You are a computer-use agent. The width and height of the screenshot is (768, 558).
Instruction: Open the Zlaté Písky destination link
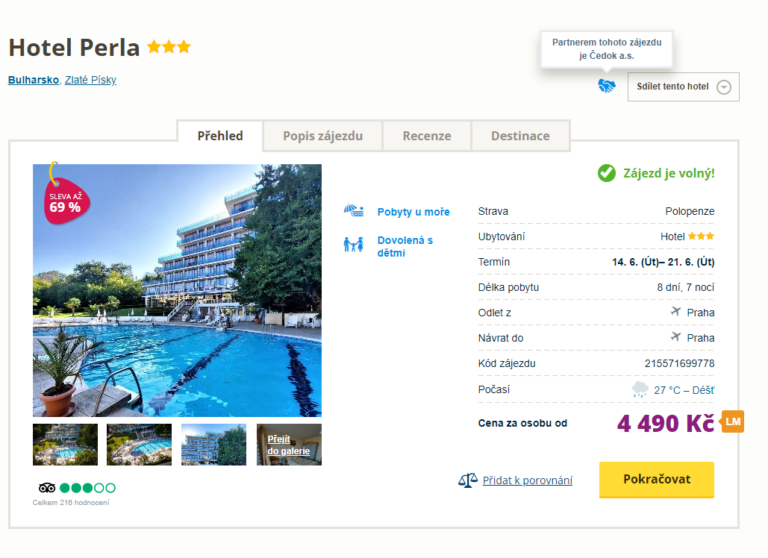(x=90, y=80)
